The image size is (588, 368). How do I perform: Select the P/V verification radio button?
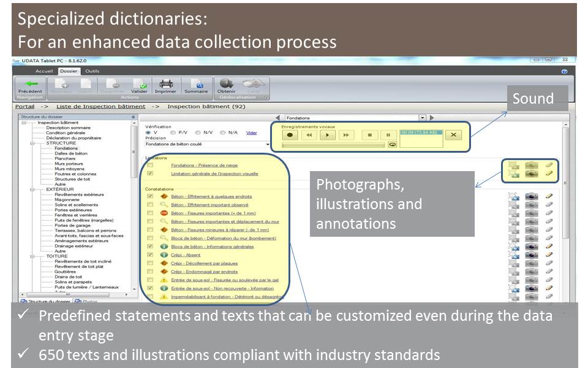coord(173,132)
